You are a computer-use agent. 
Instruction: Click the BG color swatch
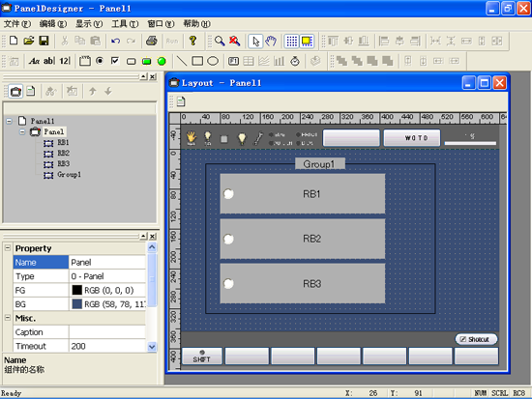pyautogui.click(x=77, y=304)
